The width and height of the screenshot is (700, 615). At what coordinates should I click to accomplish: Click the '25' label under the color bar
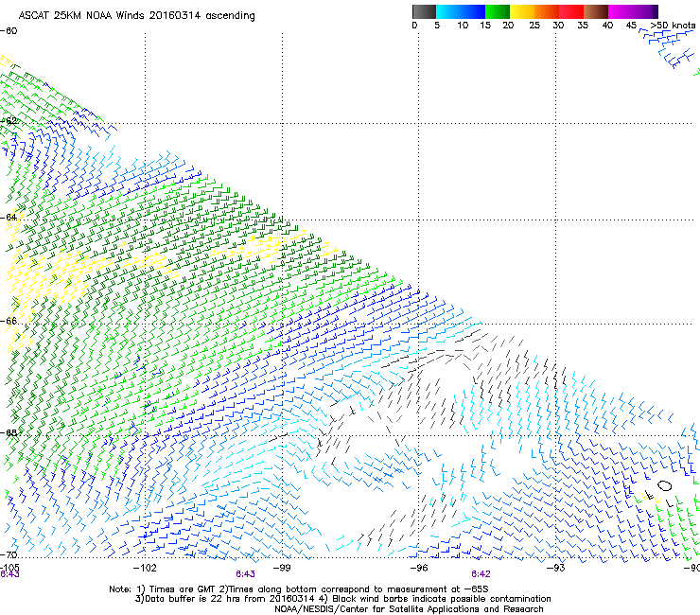[x=534, y=25]
